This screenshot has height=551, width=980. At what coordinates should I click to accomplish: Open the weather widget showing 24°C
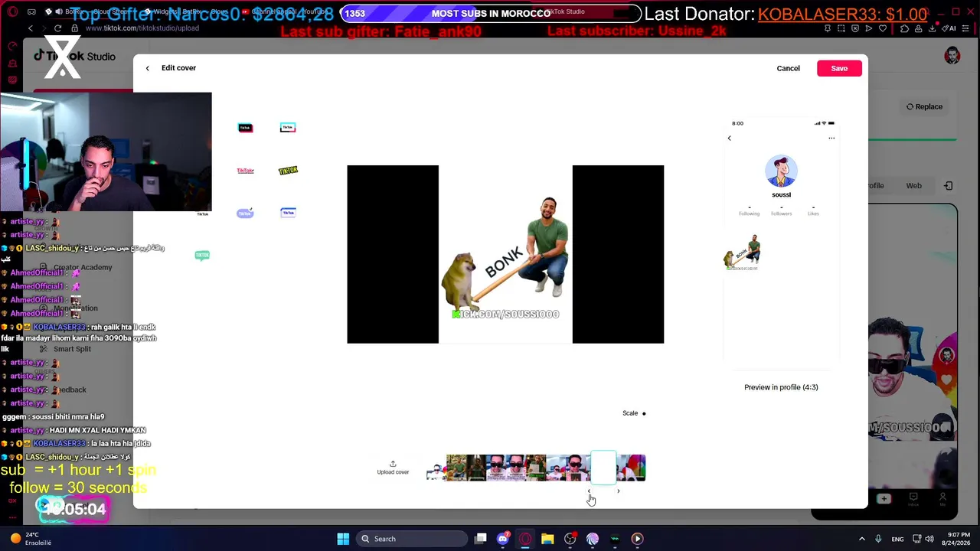(x=31, y=539)
